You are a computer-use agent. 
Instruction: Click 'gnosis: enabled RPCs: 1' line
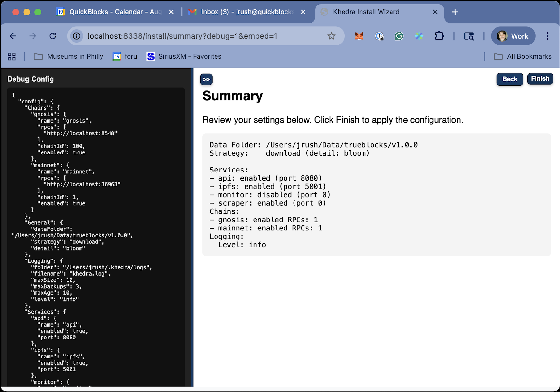click(x=264, y=220)
